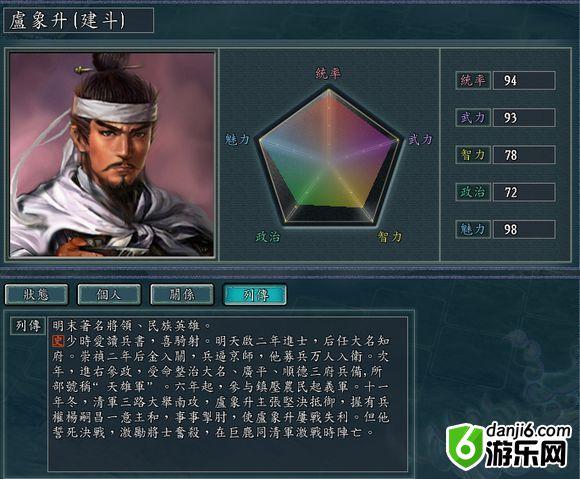Click the 列傳 heading label beside biography text
This screenshot has width=580, height=479.
[x=28, y=326]
